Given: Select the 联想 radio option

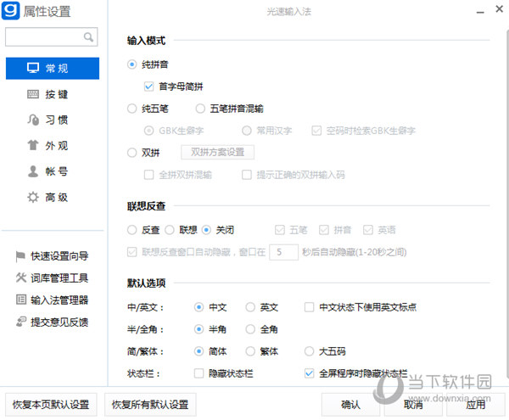Looking at the screenshot, I should tap(170, 230).
